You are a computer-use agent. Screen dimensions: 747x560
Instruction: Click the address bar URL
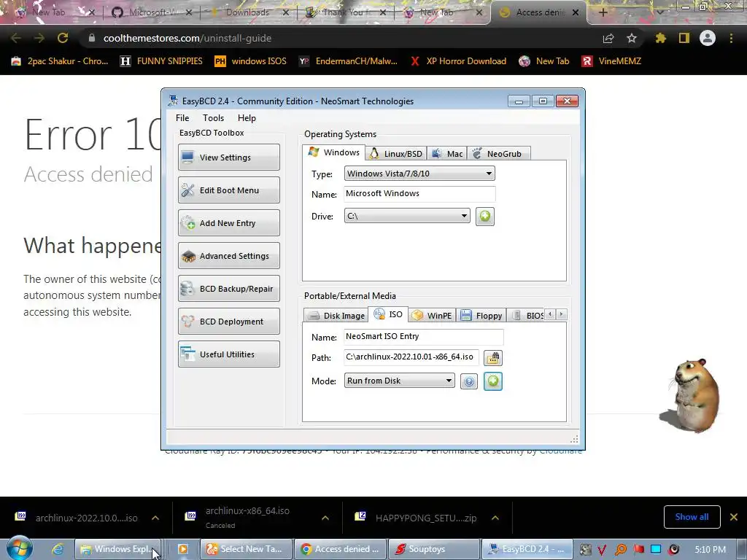[187, 38]
